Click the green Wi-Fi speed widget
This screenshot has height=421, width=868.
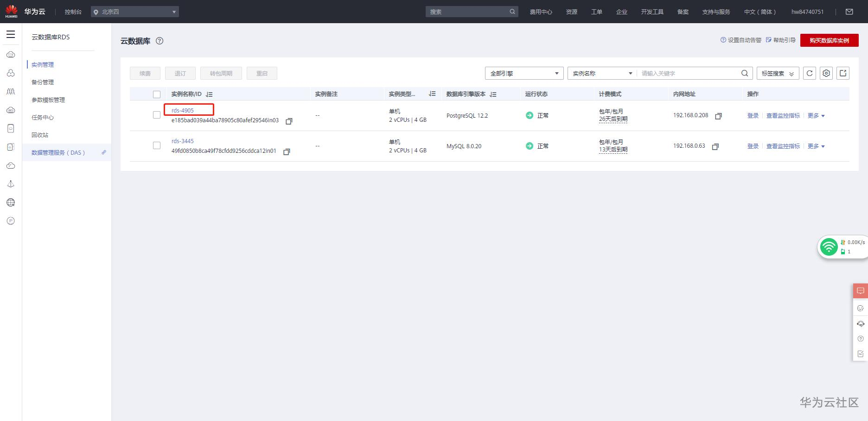pyautogui.click(x=829, y=247)
